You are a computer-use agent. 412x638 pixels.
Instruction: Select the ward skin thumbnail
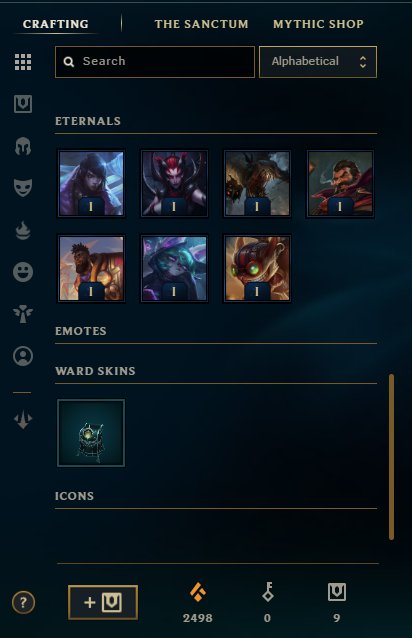pyautogui.click(x=91, y=433)
